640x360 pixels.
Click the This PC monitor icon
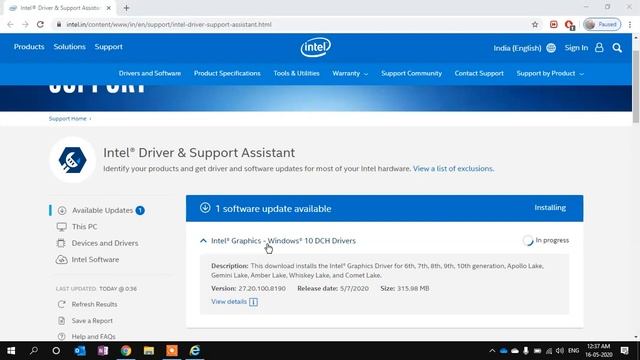tap(62, 227)
